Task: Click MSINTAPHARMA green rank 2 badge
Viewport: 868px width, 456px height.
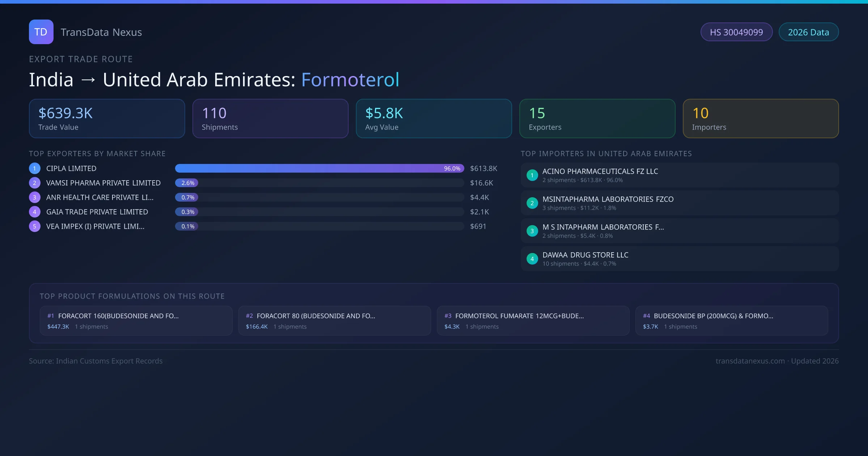Action: click(x=532, y=203)
